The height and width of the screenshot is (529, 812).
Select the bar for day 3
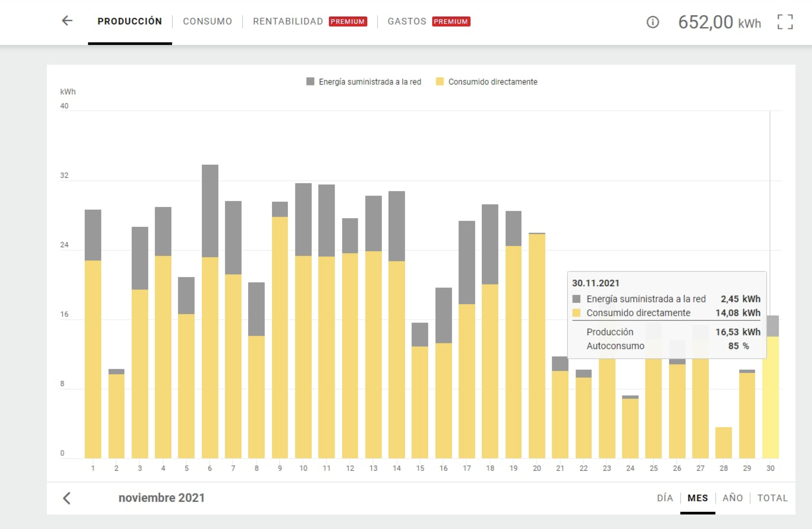tap(140, 342)
